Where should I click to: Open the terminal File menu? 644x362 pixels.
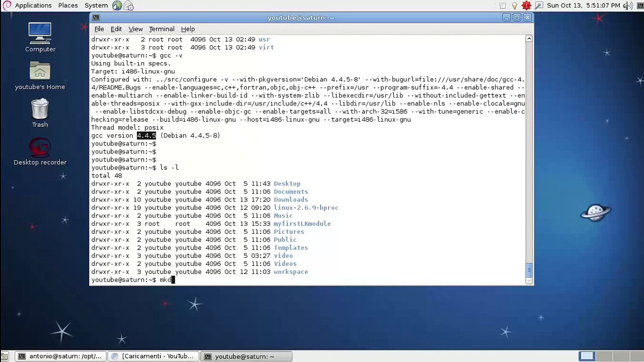tap(99, 29)
